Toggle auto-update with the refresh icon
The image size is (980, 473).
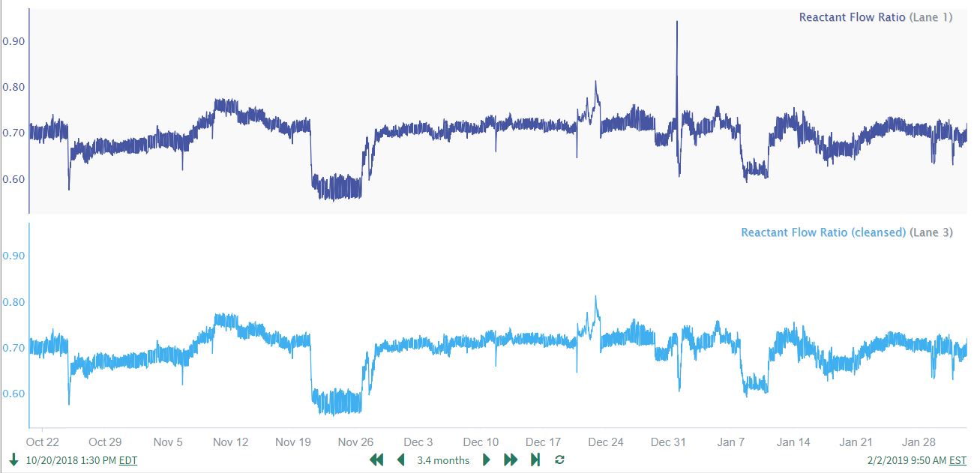[x=559, y=460]
